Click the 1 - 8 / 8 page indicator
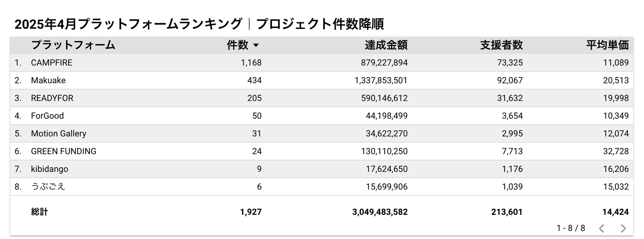The width and height of the screenshot is (644, 239). [571, 228]
